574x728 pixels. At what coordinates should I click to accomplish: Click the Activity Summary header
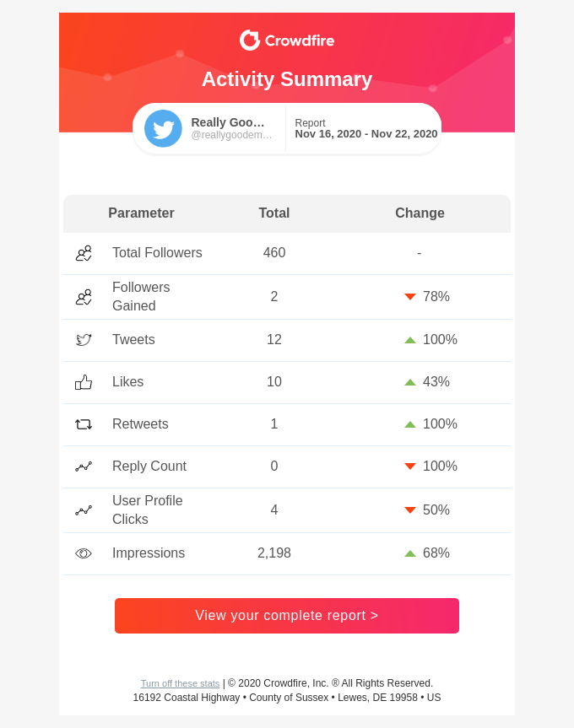click(x=287, y=79)
